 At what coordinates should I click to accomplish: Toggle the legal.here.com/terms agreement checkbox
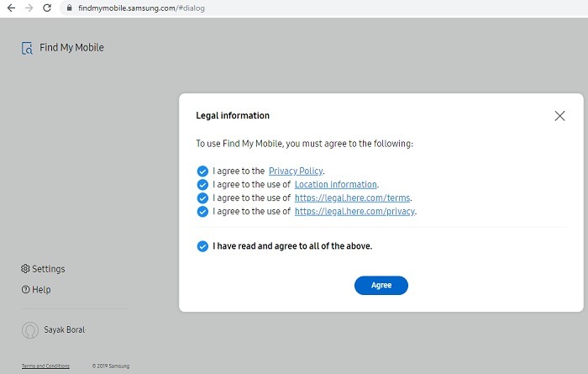coord(202,198)
